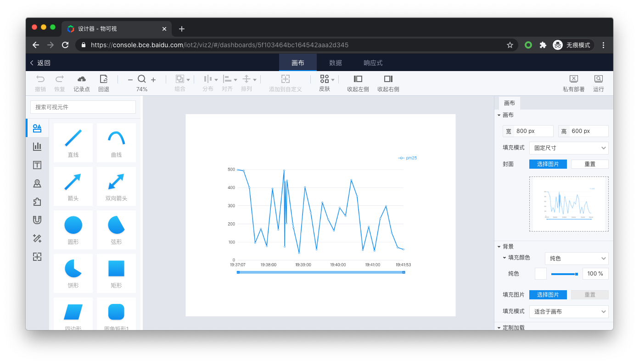
Task: Click 重置 button for 封面
Action: (590, 164)
